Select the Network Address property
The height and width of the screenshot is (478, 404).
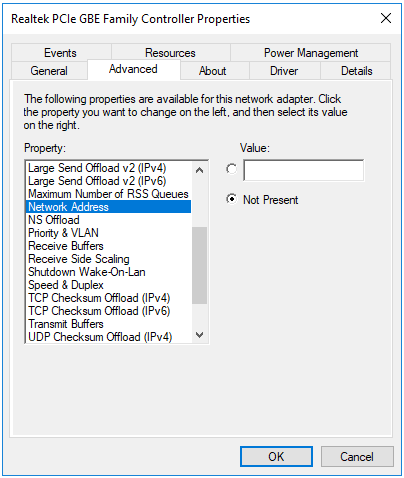coord(108,207)
